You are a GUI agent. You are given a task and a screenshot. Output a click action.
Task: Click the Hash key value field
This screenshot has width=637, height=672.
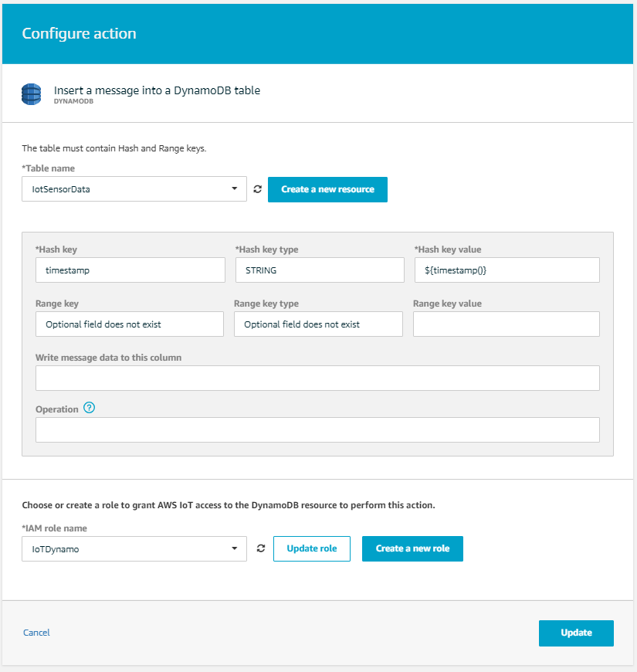507,270
